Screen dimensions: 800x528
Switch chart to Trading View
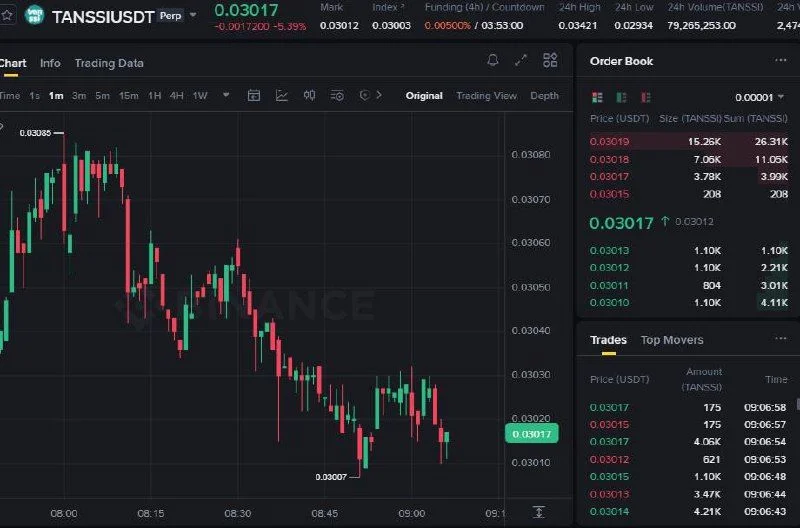click(486, 95)
